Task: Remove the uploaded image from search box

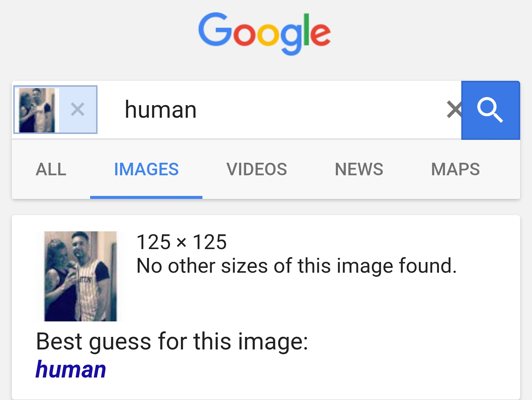Action: coord(78,110)
